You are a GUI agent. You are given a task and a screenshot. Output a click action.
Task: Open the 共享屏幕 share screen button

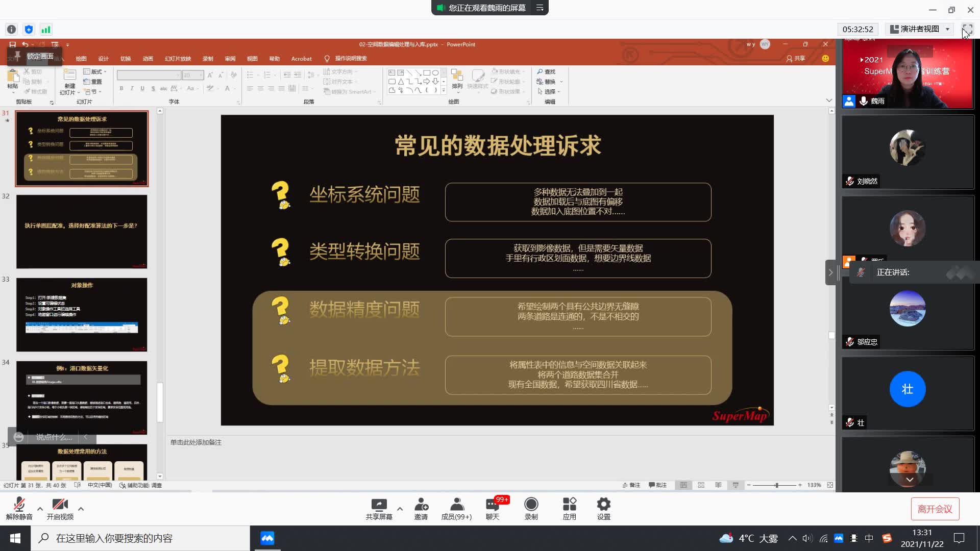click(x=379, y=508)
